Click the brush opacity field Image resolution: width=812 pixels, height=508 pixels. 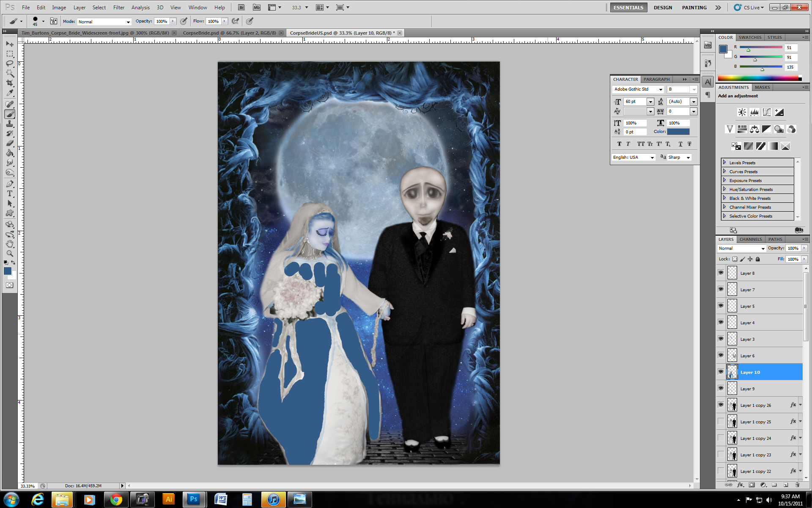162,22
